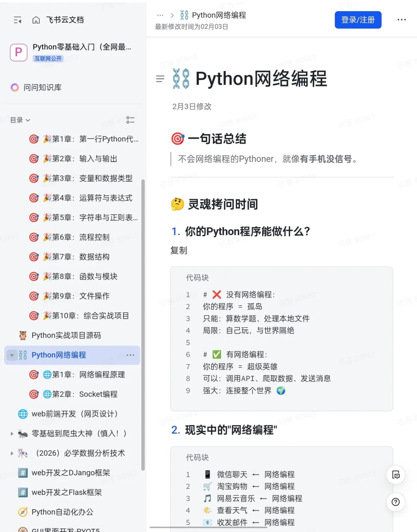This screenshot has height=532, width=417.
Task: Show more options for Python网络编程 item
Action: point(131,355)
